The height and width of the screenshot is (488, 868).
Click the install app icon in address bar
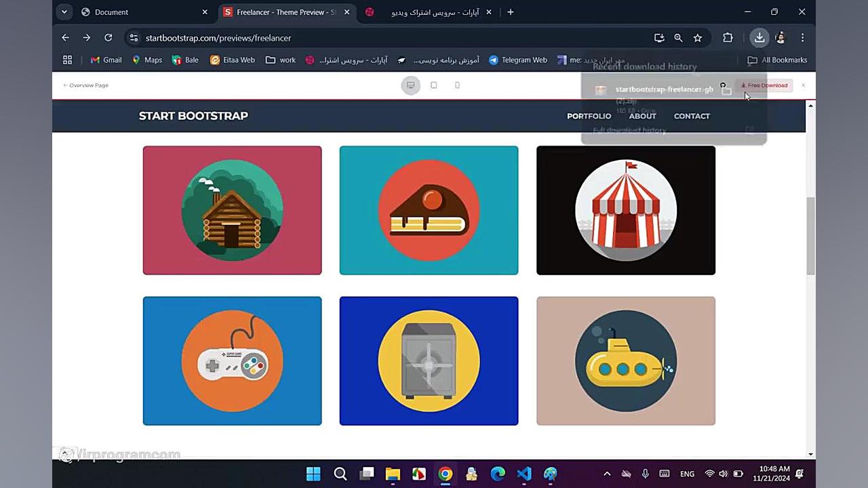[x=658, y=38]
